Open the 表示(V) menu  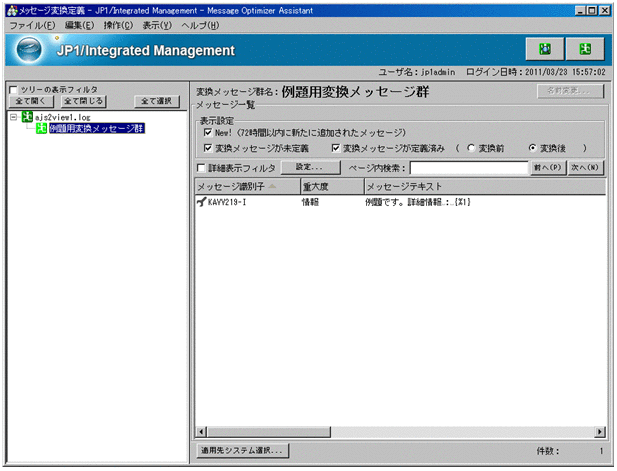point(156,24)
